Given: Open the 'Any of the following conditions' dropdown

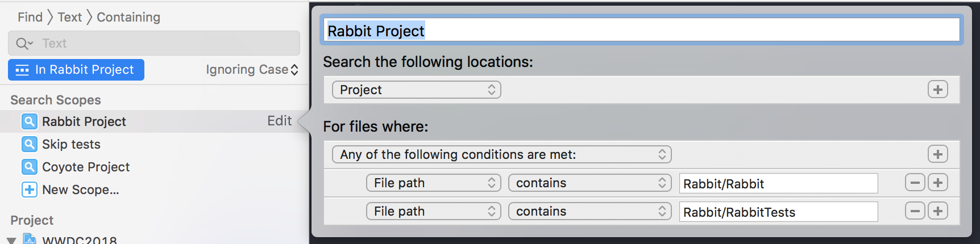Looking at the screenshot, I should (502, 154).
